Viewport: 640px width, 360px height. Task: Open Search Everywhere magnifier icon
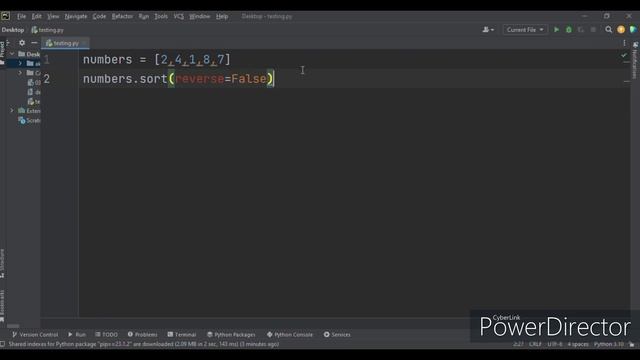pos(609,30)
